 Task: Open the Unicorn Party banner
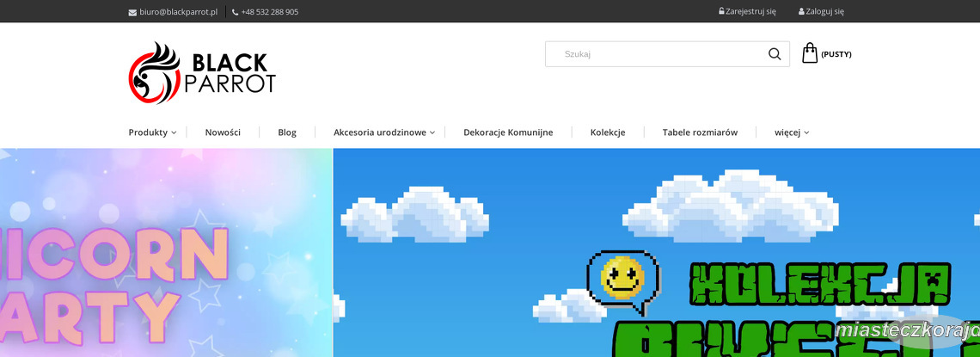tap(166, 253)
